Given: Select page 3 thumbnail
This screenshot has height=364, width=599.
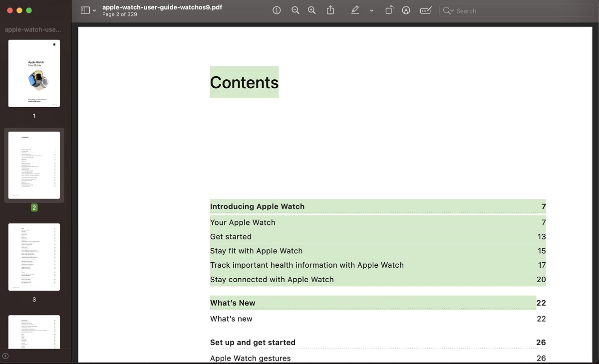Looking at the screenshot, I should [34, 257].
